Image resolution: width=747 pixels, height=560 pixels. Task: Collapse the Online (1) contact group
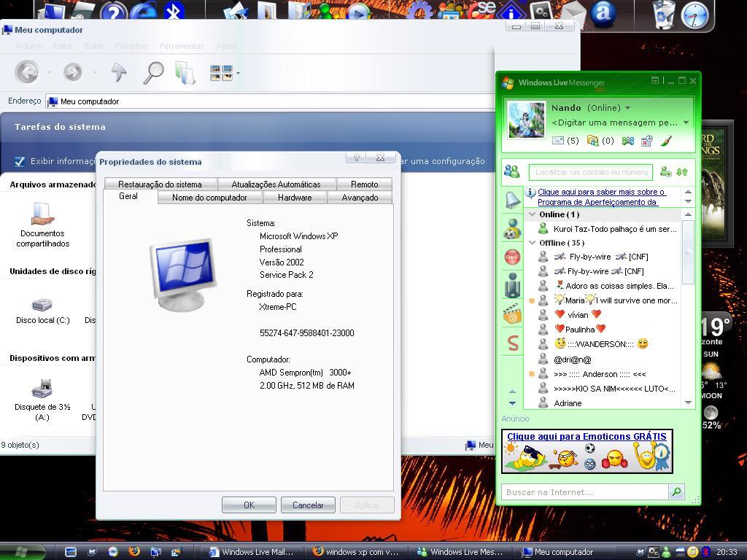coord(532,214)
